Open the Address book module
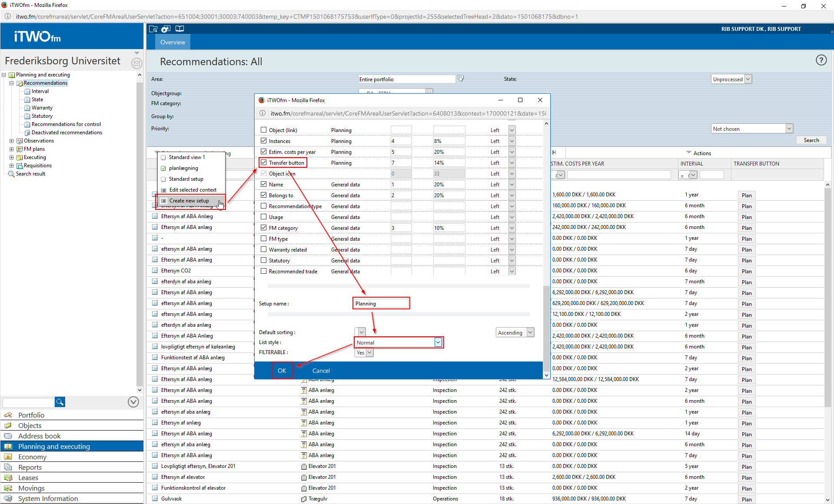834x504 pixels. 39,436
